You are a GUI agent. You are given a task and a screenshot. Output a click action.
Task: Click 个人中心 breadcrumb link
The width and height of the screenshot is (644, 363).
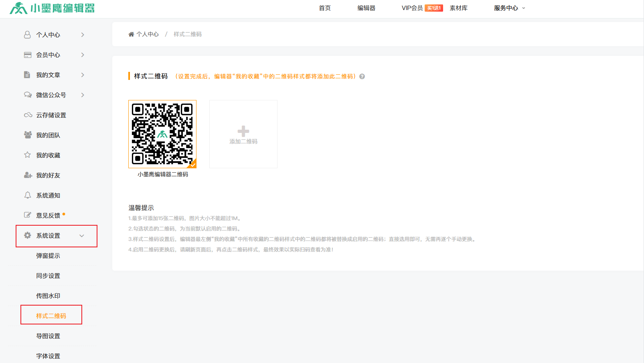coord(148,34)
